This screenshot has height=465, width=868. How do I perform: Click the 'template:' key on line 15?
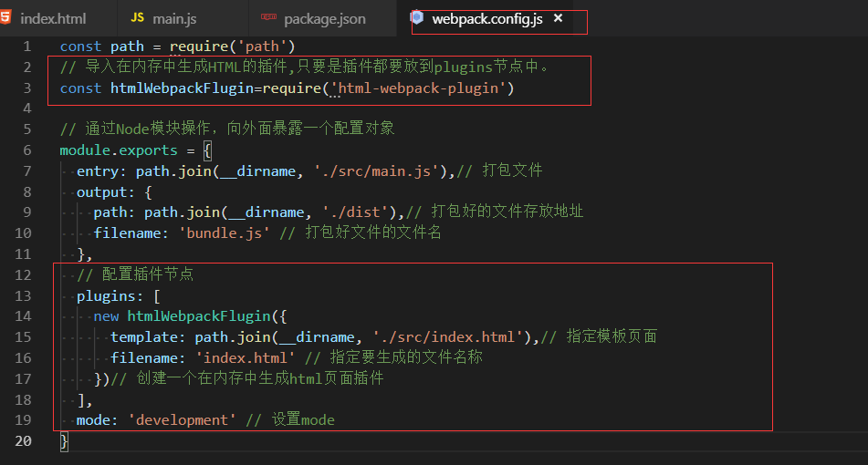click(148, 337)
